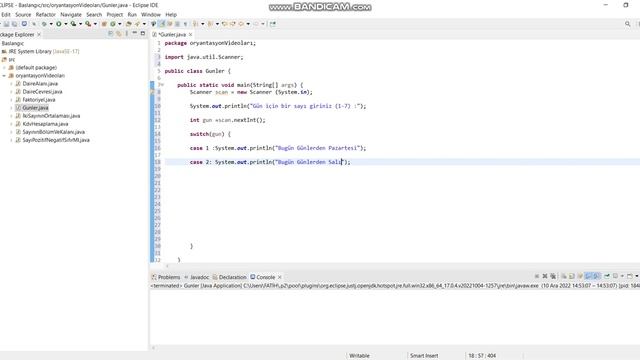
Task: Click Remove All Terminated Launches in Console
Action: (x=553, y=276)
